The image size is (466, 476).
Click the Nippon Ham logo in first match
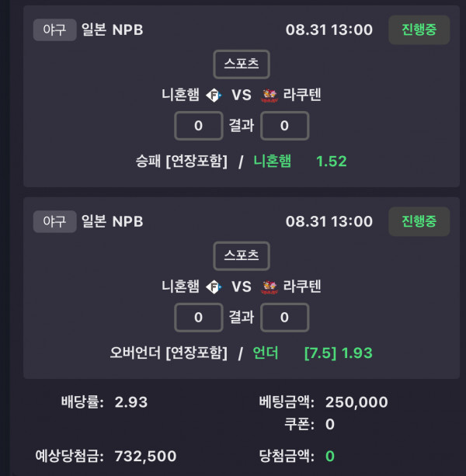[214, 96]
